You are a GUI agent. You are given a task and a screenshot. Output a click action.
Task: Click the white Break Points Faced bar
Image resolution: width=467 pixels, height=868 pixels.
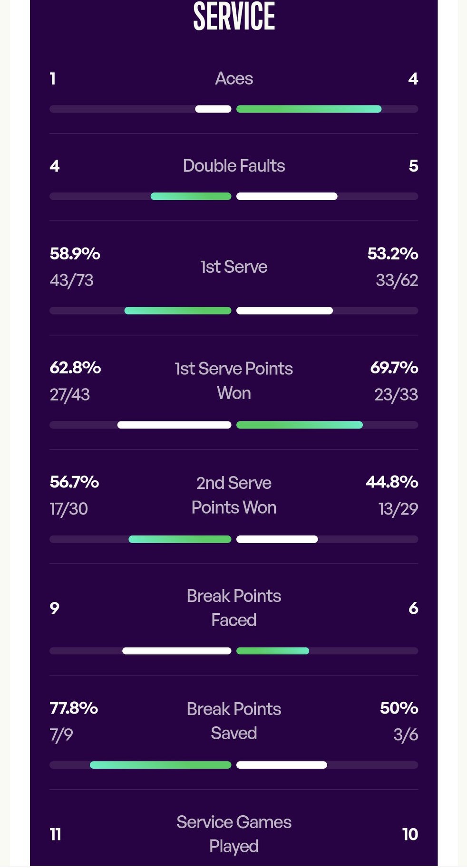(x=176, y=651)
